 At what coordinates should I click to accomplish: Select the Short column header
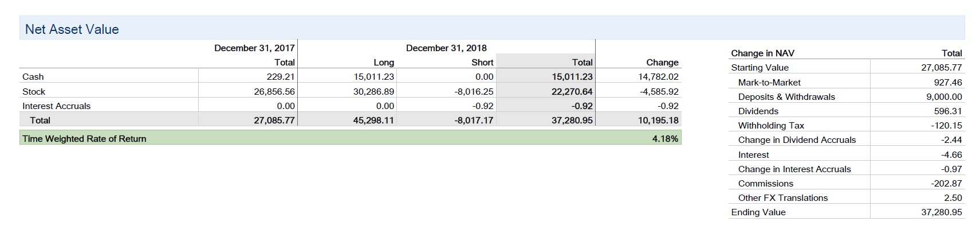(x=482, y=63)
